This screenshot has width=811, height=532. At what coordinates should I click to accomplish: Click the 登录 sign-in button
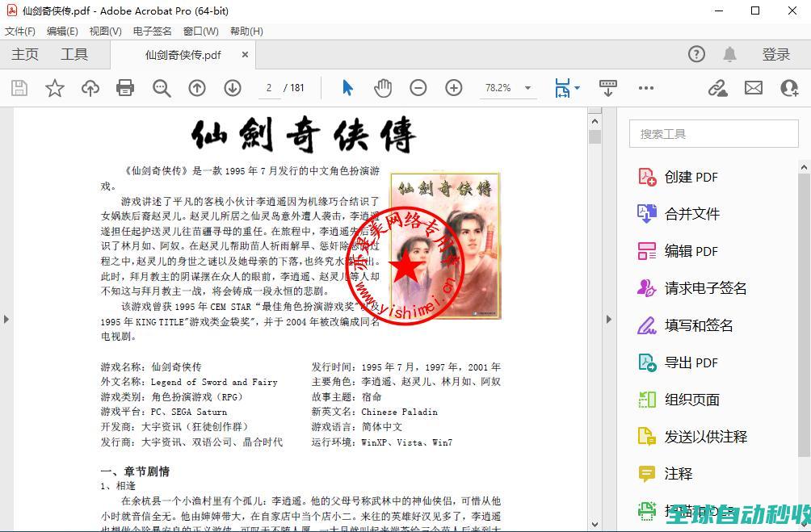click(x=775, y=54)
